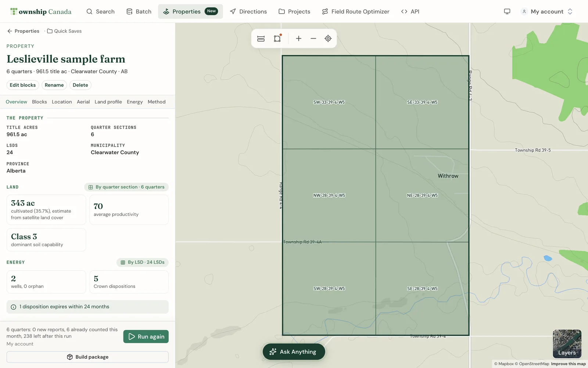The height and width of the screenshot is (368, 588).
Task: Click the SE-28-39-4-W5 quarter on map
Action: (x=422, y=289)
